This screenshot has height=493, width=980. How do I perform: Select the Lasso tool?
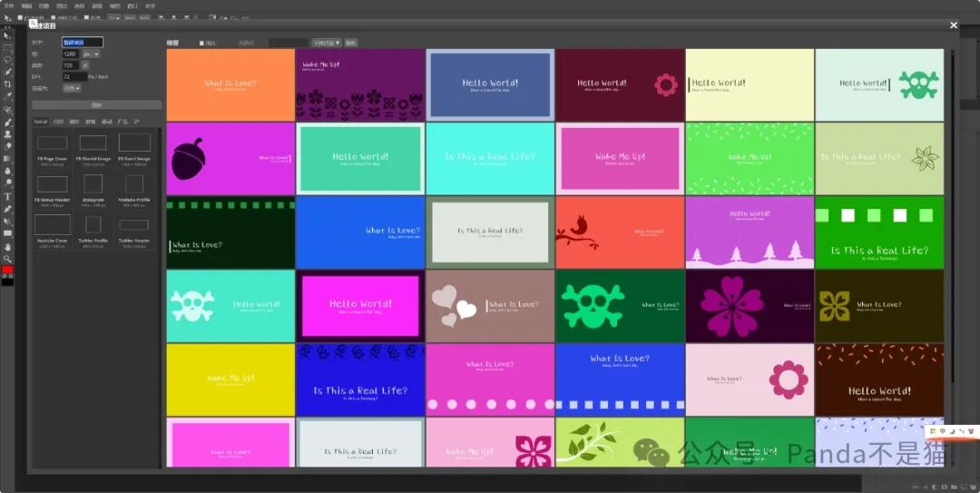pos(7,60)
